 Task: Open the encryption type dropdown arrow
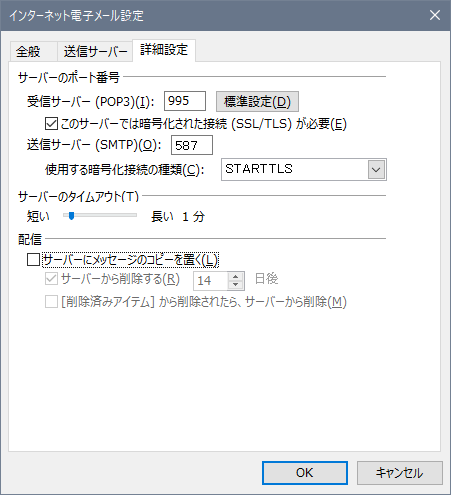[x=376, y=170]
